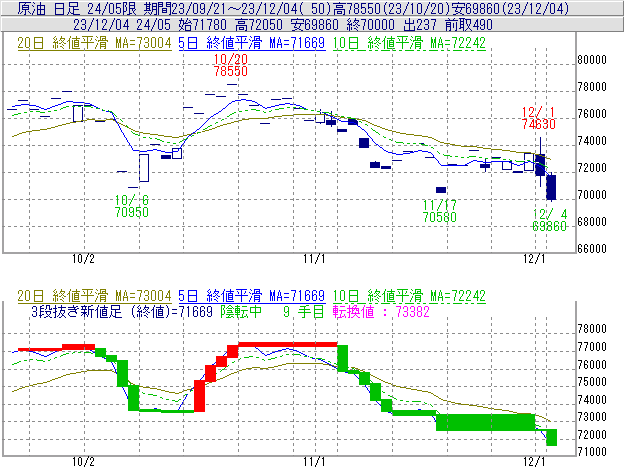This screenshot has width=624, height=475.
Task: Select the magenta 転換値 : 73382 text
Action: 381,311
